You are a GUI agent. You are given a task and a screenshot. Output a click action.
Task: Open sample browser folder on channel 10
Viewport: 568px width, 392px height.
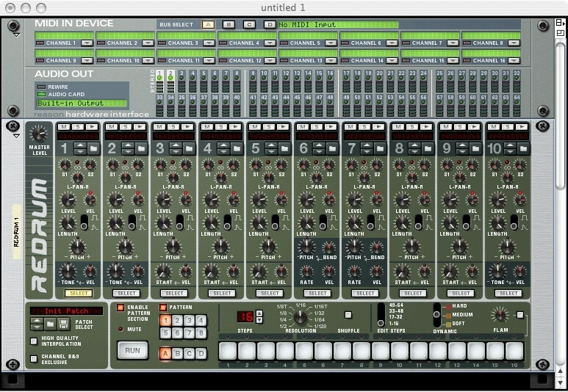point(523,148)
